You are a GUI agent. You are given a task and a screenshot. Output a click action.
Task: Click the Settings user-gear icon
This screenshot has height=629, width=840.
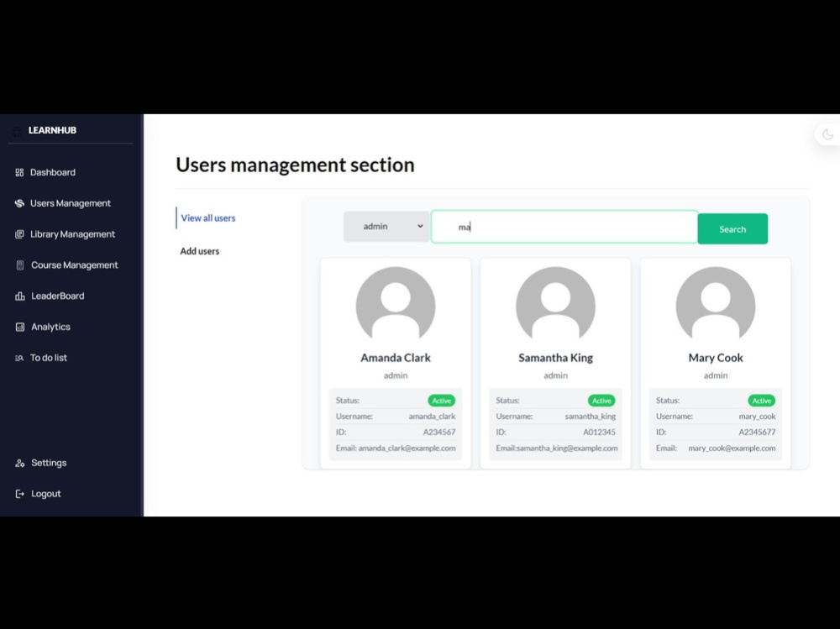20,463
